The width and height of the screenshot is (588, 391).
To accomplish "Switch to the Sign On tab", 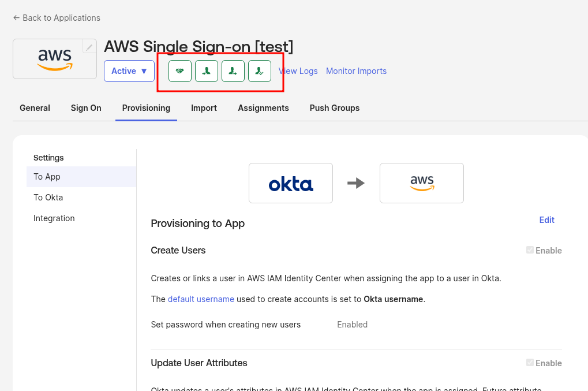I will click(86, 108).
